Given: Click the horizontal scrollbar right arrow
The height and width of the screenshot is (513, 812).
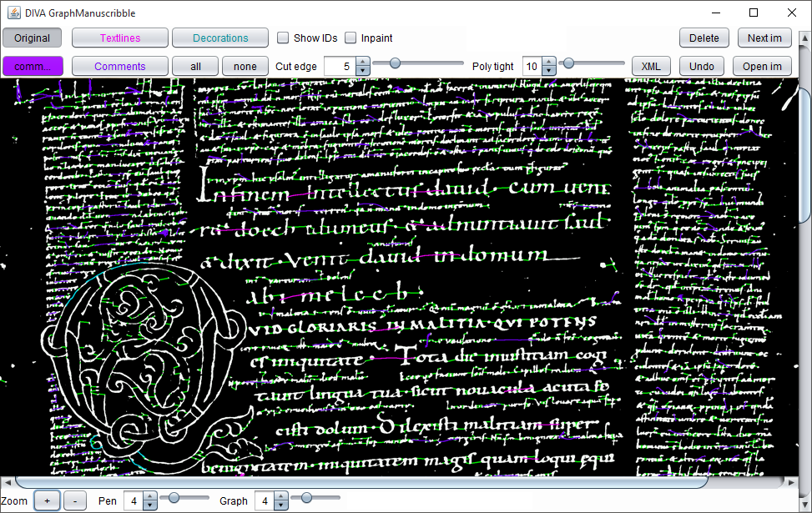Looking at the screenshot, I should 791,482.
